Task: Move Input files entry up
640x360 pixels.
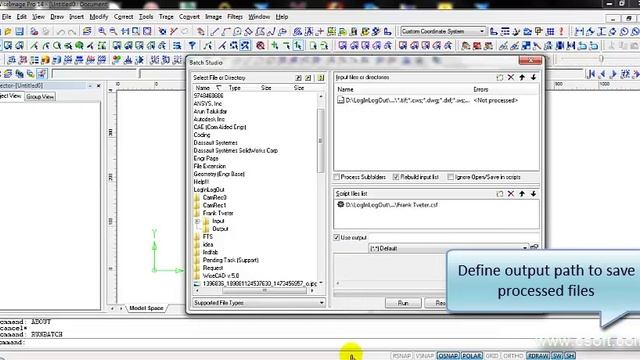Action: pyautogui.click(x=522, y=78)
